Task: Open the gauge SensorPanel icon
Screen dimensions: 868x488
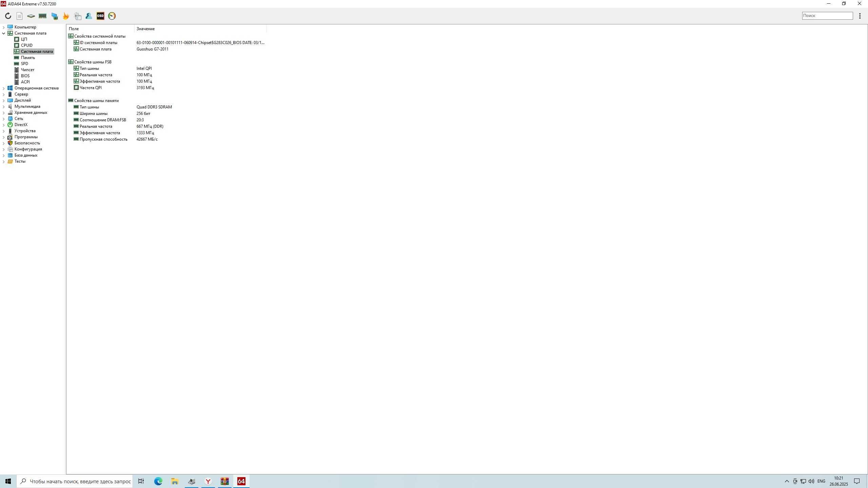Action: click(112, 16)
